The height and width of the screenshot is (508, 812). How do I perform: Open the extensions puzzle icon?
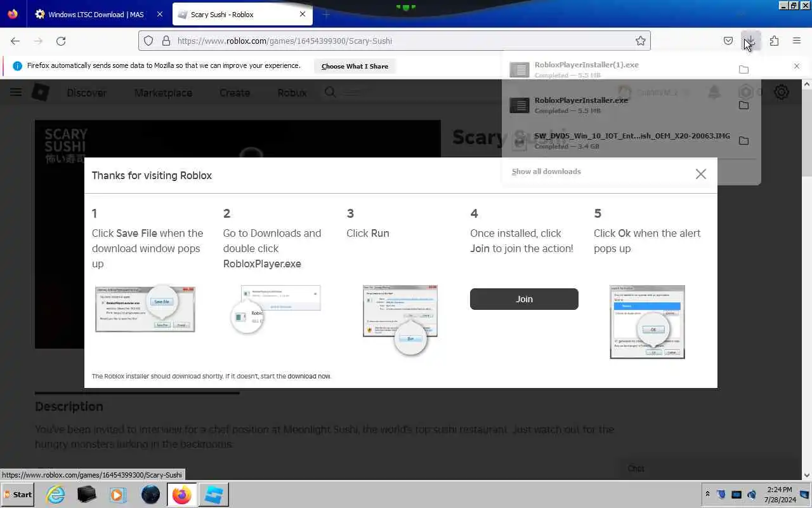tap(774, 41)
